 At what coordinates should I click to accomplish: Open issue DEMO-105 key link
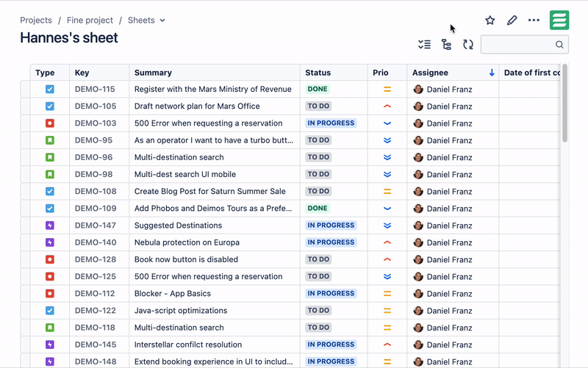click(96, 106)
